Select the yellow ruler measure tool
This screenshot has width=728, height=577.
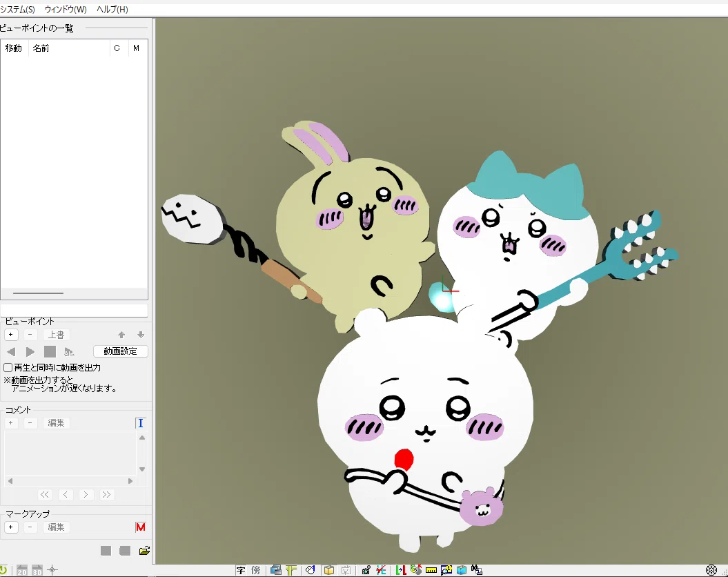(431, 571)
